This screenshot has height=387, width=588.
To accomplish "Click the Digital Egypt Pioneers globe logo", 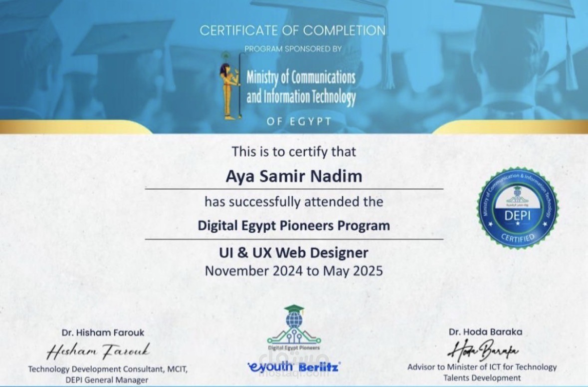I will point(294,324).
